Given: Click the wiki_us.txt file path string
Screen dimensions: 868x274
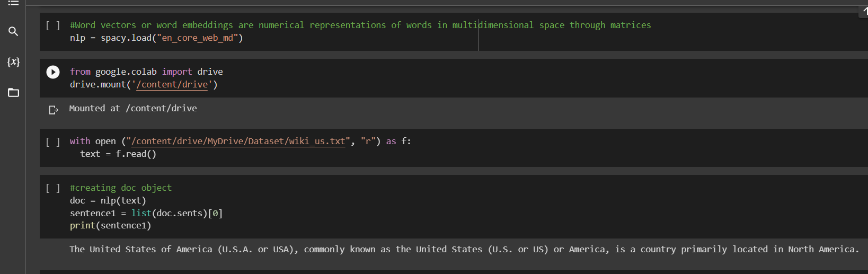Looking at the screenshot, I should point(238,141).
